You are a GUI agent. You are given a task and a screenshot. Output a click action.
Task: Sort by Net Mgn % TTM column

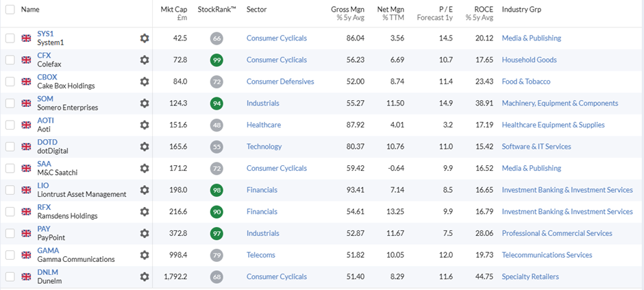click(x=391, y=13)
